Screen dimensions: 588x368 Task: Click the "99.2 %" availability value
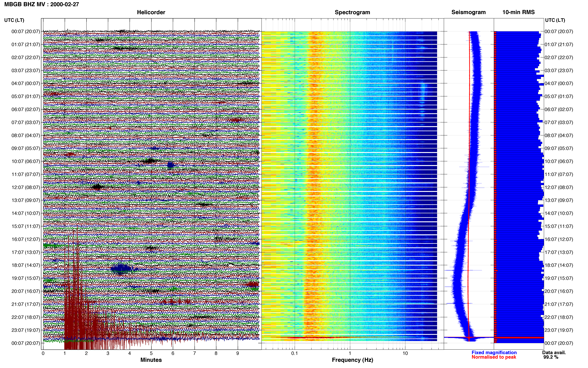point(551,357)
